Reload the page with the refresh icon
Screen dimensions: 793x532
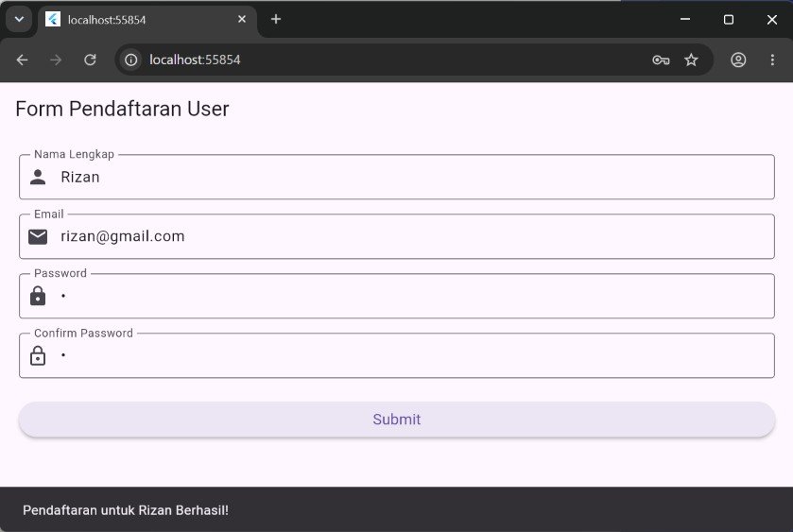point(90,60)
